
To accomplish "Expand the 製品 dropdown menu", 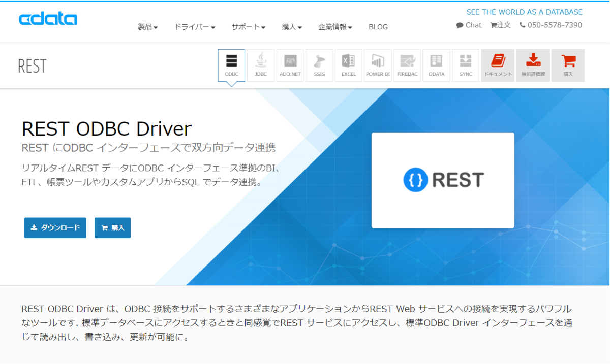I will (x=148, y=27).
